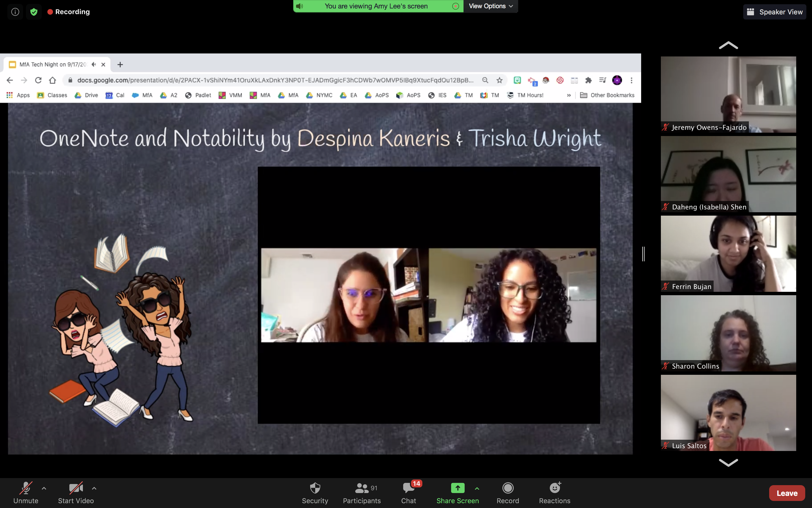The width and height of the screenshot is (812, 508).
Task: Click the red Leave button
Action: point(787,493)
